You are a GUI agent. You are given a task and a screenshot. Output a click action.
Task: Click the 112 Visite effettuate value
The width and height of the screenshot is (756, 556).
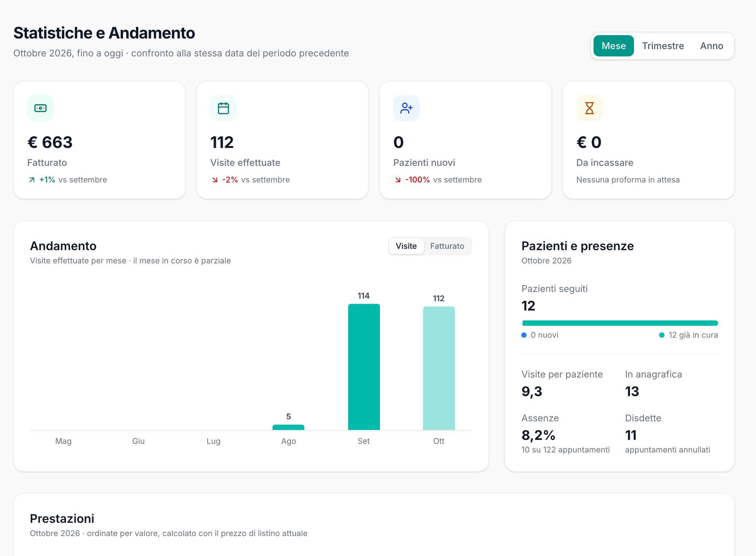click(222, 142)
